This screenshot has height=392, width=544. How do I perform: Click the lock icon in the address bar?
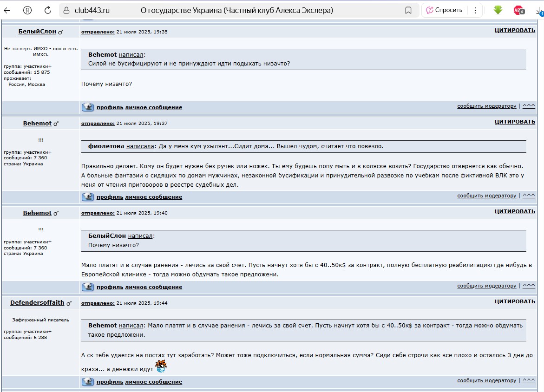(66, 10)
